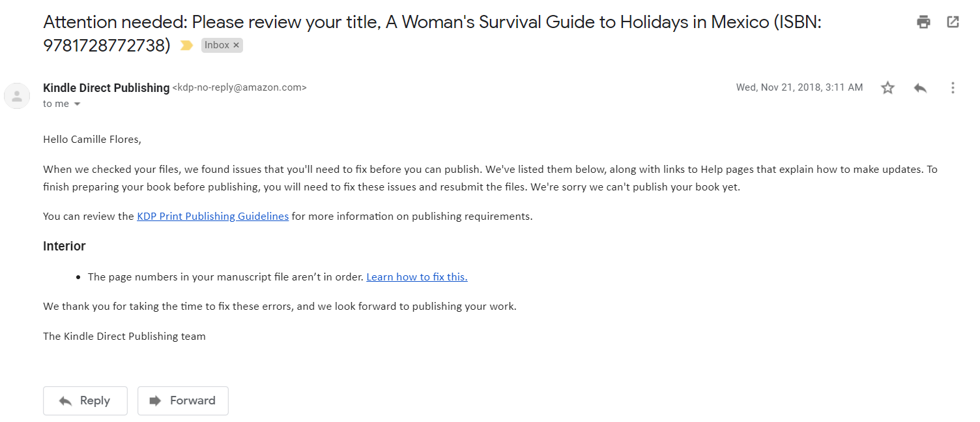This screenshot has width=980, height=422.
Task: Click the kdp-no-reply@amazon.com address
Action: click(x=239, y=87)
